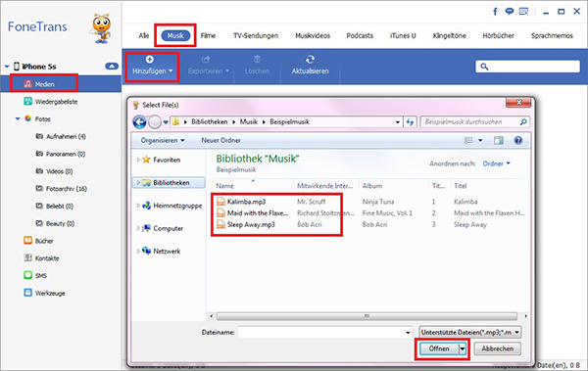588x371 pixels.
Task: Click the Hinzufügen add button
Action: [152, 66]
